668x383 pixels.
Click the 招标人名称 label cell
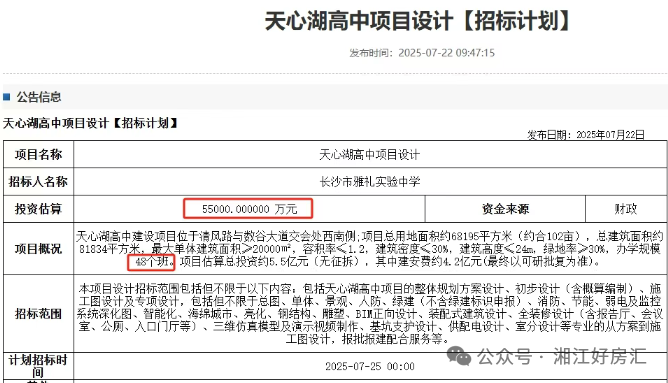pyautogui.click(x=38, y=181)
